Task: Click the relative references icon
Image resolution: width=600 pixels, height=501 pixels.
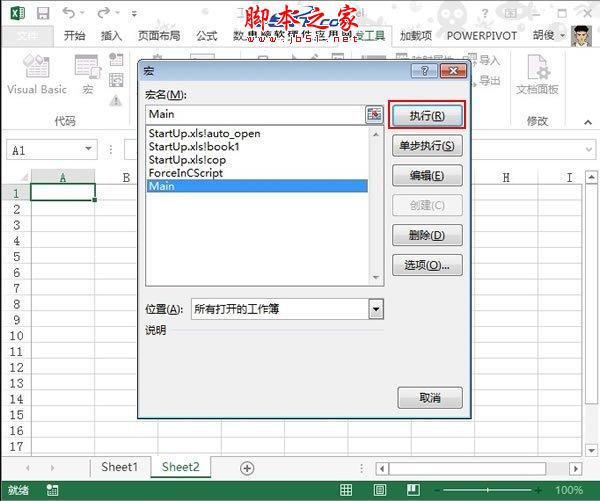Action: (x=116, y=80)
